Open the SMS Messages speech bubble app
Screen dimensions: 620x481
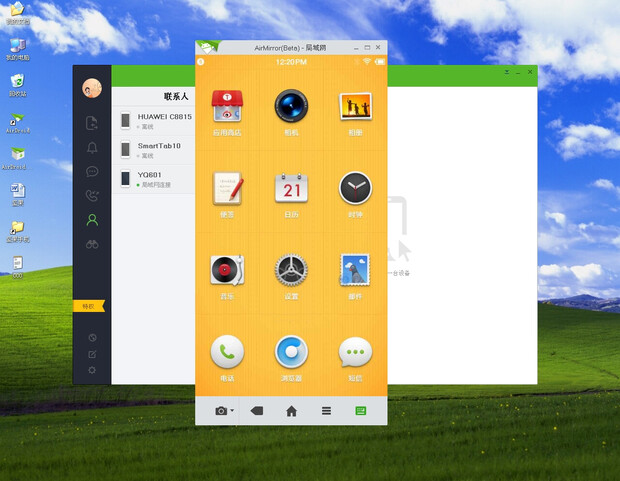click(x=355, y=352)
